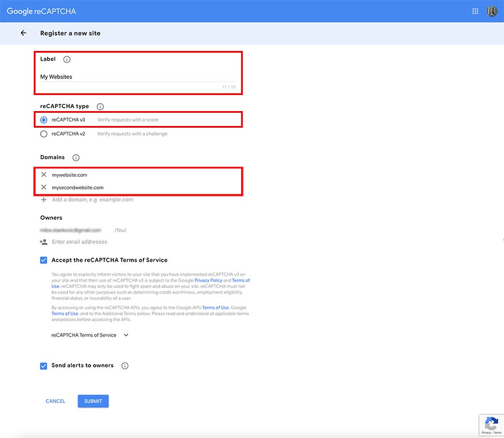Click the mysecondwebsite.com domain text
The height and width of the screenshot is (438, 504).
click(78, 187)
